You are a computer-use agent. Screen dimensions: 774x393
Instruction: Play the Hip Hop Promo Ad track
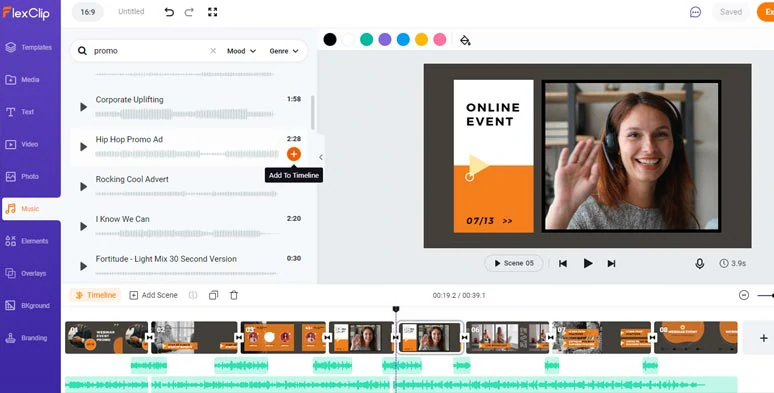click(x=83, y=147)
